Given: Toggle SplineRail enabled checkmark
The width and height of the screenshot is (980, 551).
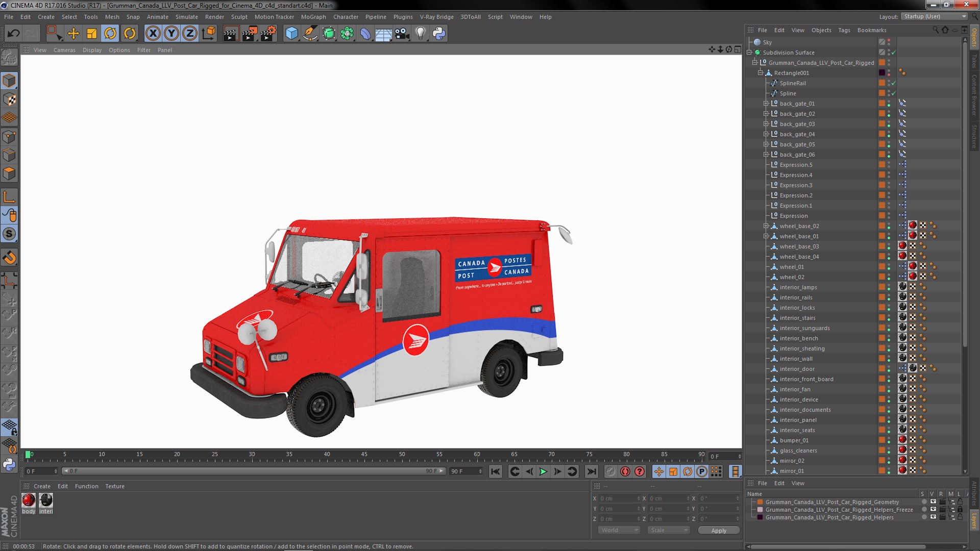Looking at the screenshot, I should click(894, 83).
